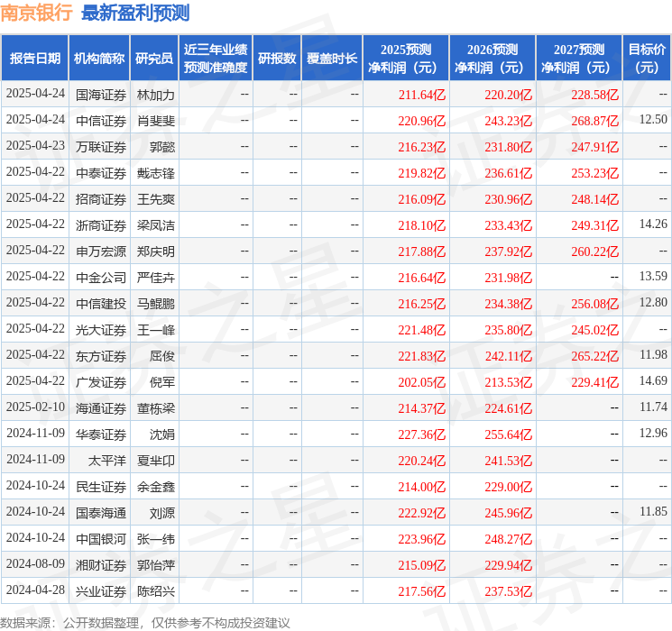
Task: Click target price 14.69
Action: tap(653, 380)
